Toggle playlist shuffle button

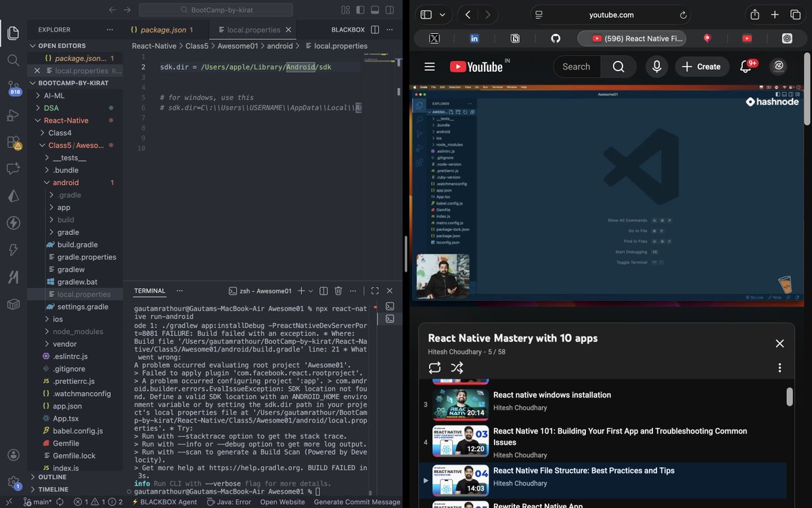tap(457, 367)
